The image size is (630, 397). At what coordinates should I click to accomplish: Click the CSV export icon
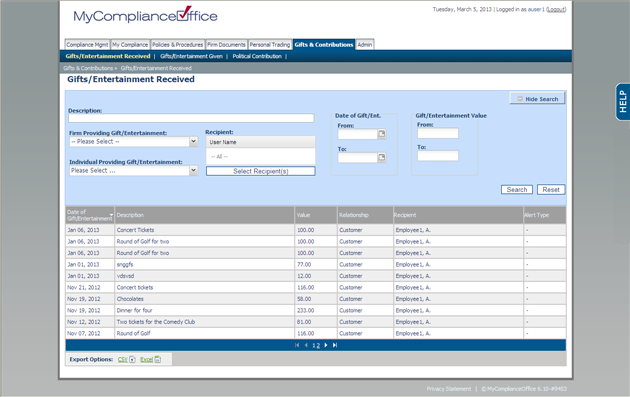[132, 360]
